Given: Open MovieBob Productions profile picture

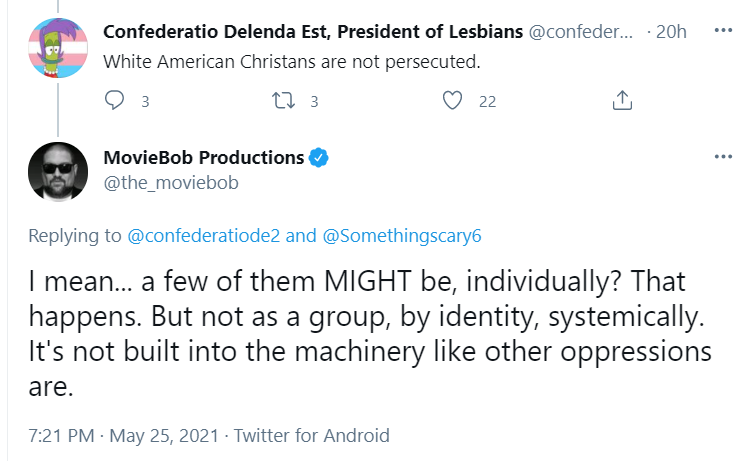Looking at the screenshot, I should pyautogui.click(x=58, y=172).
